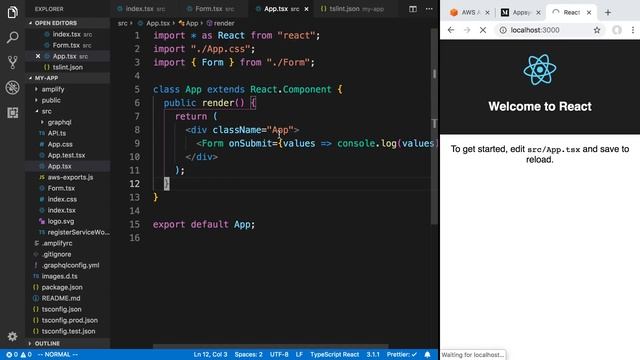Open the Chrome profile avatar
This screenshot has width=640, height=360.
click(617, 30)
